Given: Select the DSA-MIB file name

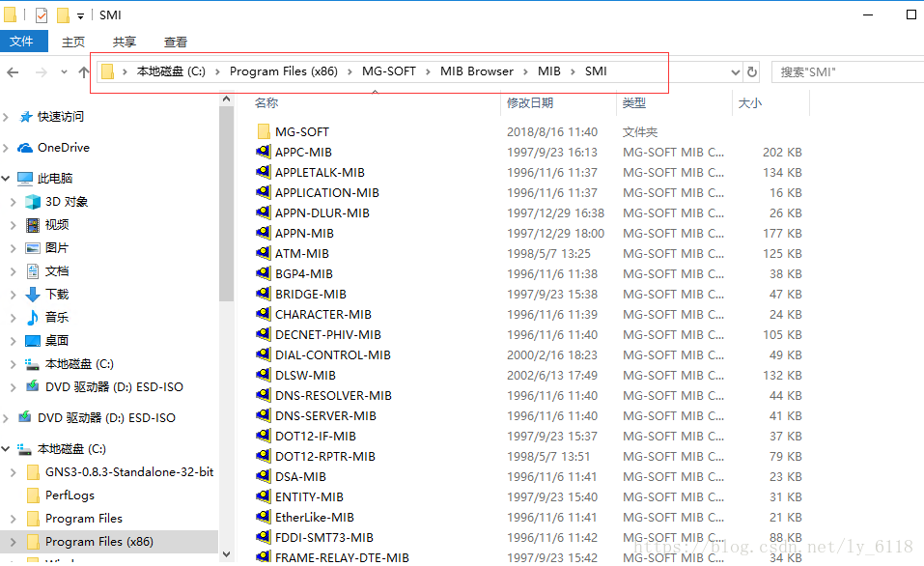Looking at the screenshot, I should click(x=300, y=476).
